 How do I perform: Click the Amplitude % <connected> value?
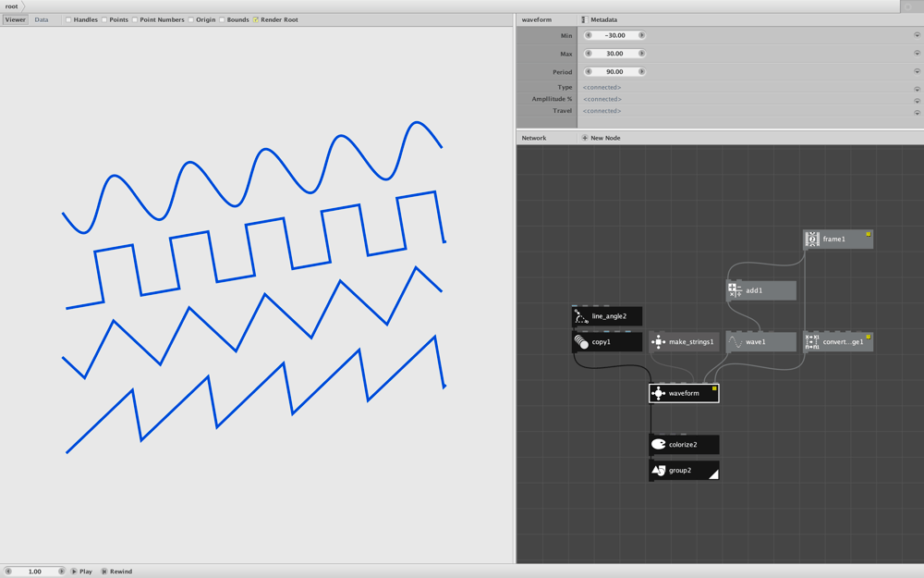click(x=602, y=99)
